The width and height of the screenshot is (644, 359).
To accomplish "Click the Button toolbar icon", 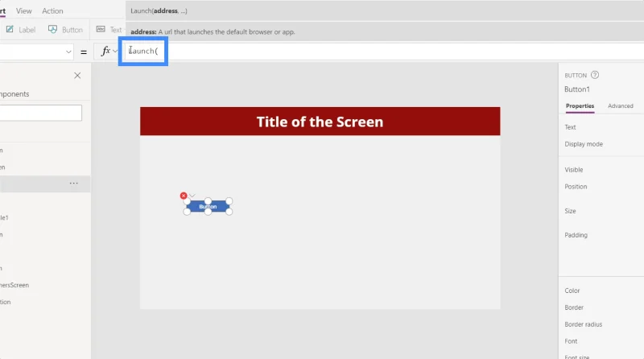I will pos(52,29).
